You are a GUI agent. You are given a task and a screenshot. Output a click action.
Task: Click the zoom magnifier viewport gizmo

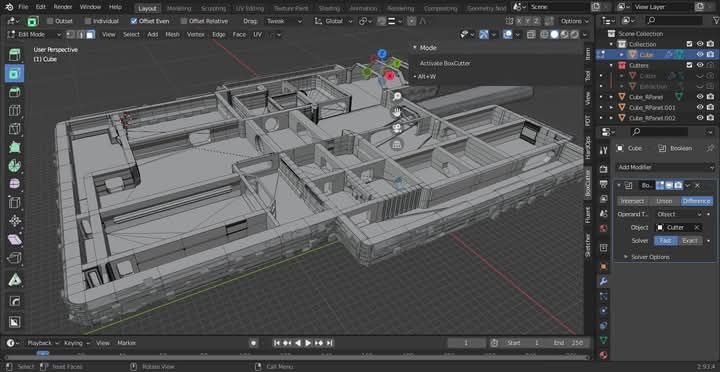click(397, 96)
